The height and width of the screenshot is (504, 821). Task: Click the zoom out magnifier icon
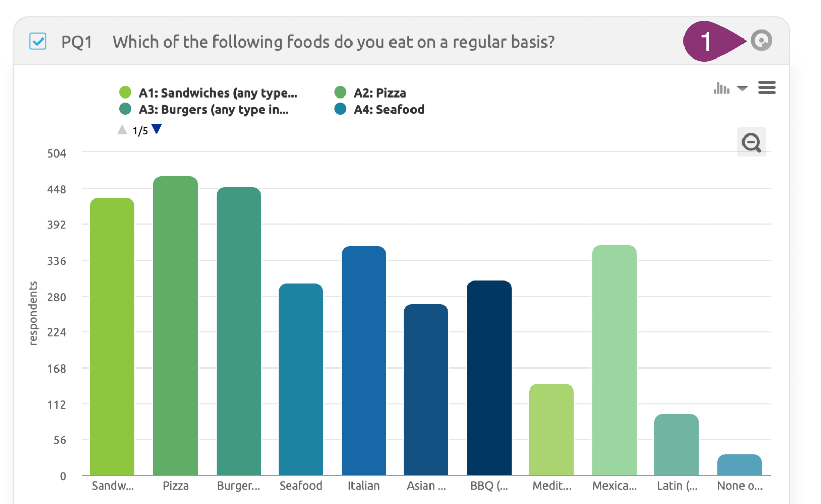[x=751, y=142]
